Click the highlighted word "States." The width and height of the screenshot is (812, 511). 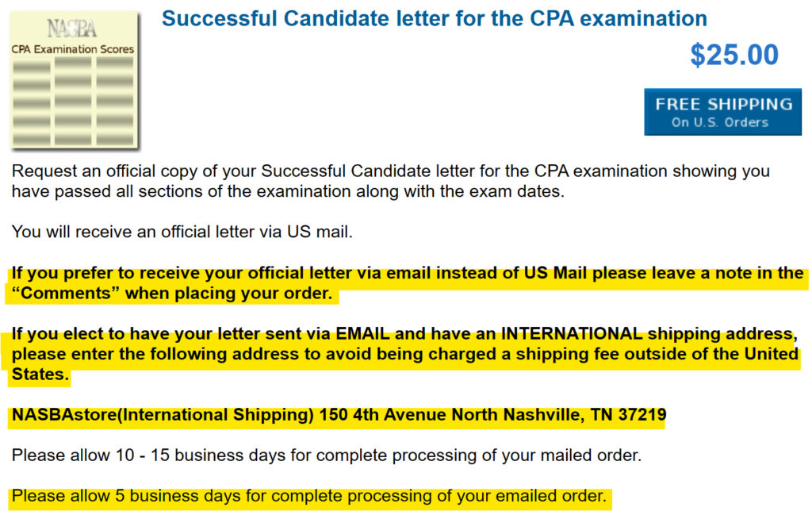click(x=40, y=374)
